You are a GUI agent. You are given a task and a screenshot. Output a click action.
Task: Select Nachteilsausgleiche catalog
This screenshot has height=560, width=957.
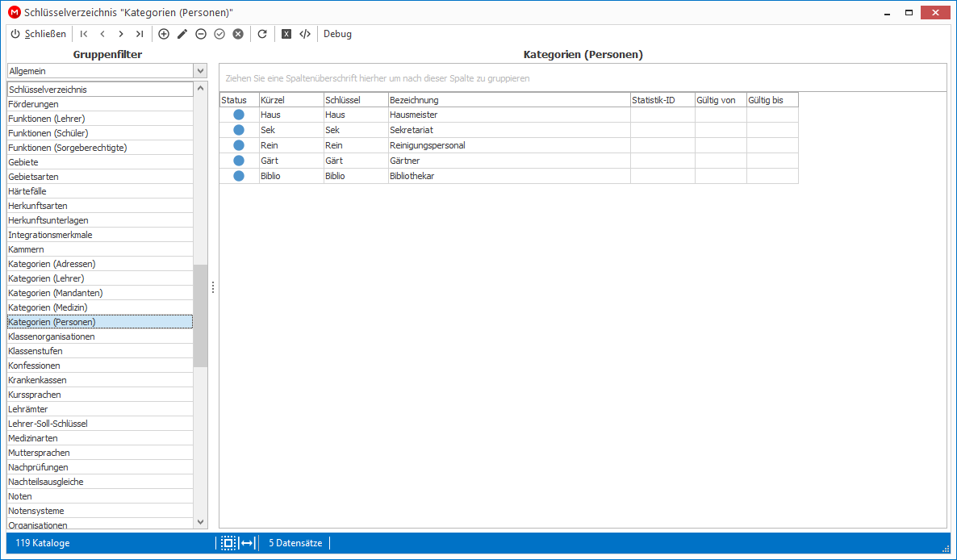coord(100,482)
